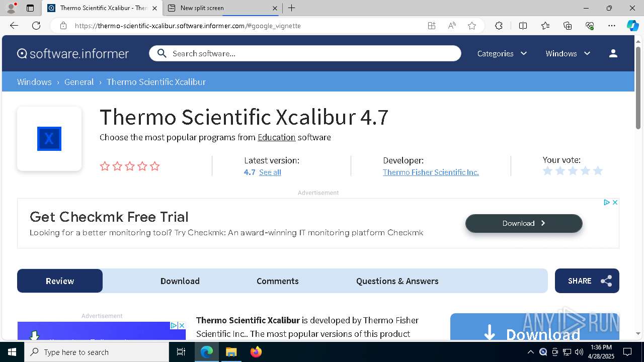644x362 pixels.
Task: Click the 4.7 latest version link
Action: (x=250, y=172)
